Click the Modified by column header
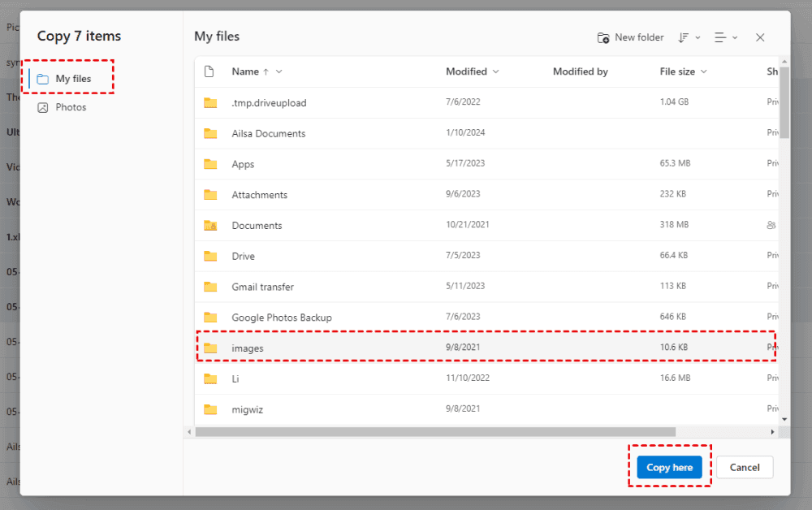Image resolution: width=812 pixels, height=510 pixels. pos(580,71)
